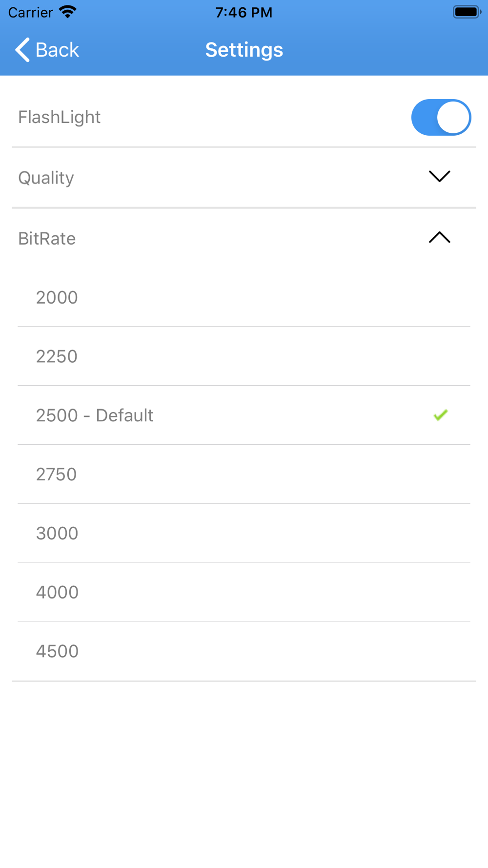Viewport: 488px width, 868px height.
Task: Select the 3000 bitrate option
Action: click(x=244, y=533)
